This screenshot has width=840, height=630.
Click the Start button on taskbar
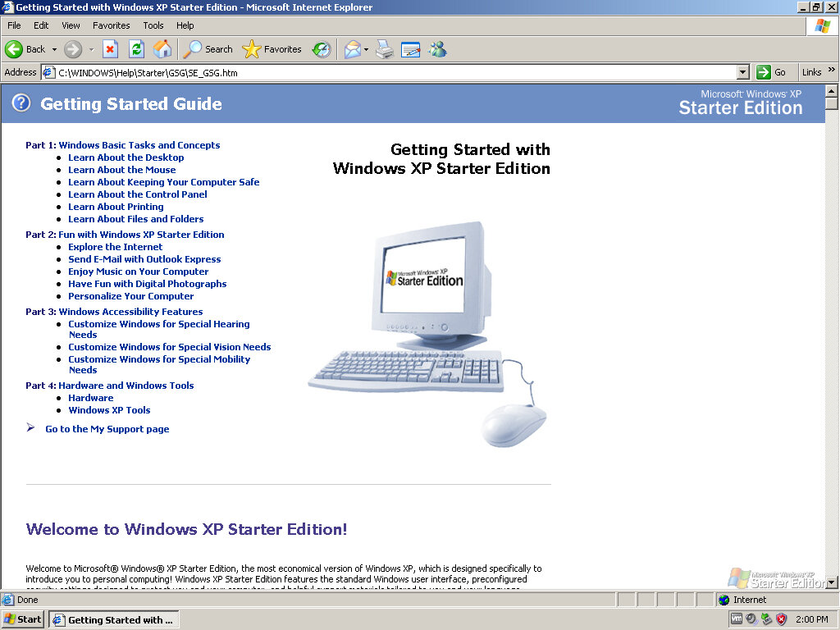(x=23, y=619)
